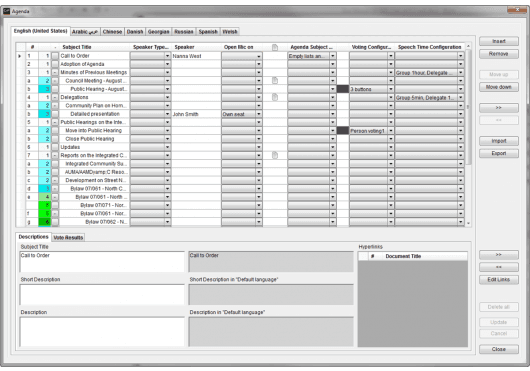Open Open Mic on dropdown for Call to Order

259,56
